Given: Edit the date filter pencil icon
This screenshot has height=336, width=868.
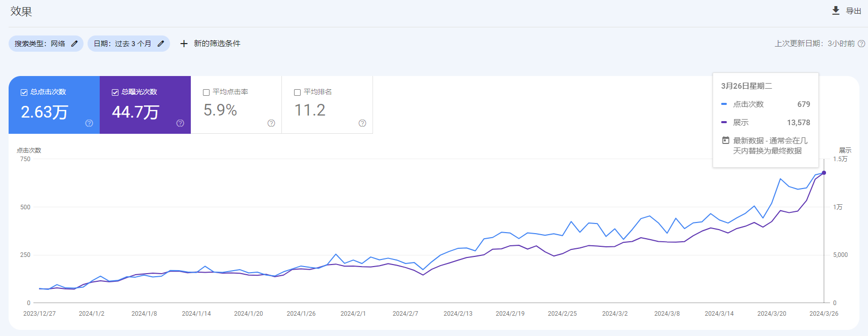Looking at the screenshot, I should point(160,44).
